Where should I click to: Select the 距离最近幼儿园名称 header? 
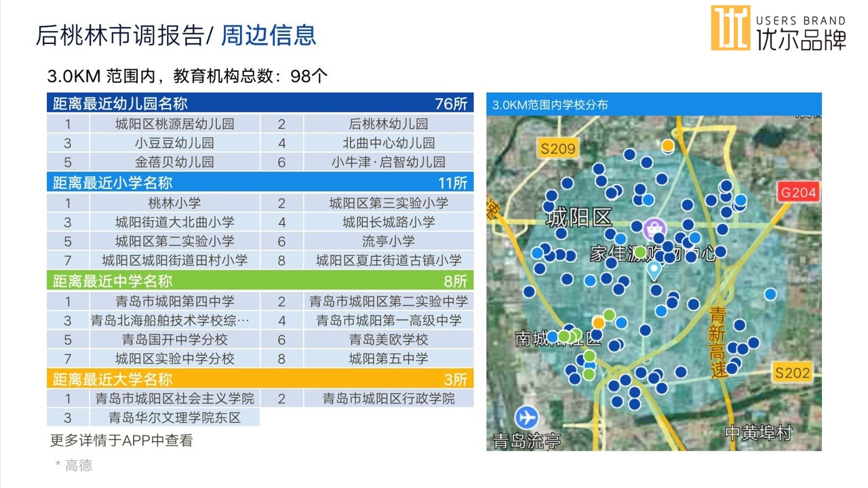click(x=260, y=103)
